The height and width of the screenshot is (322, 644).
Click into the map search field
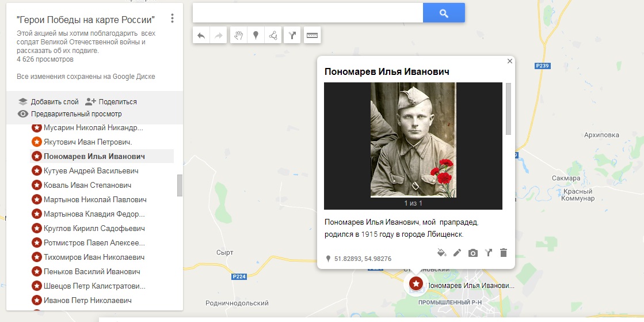click(x=308, y=13)
